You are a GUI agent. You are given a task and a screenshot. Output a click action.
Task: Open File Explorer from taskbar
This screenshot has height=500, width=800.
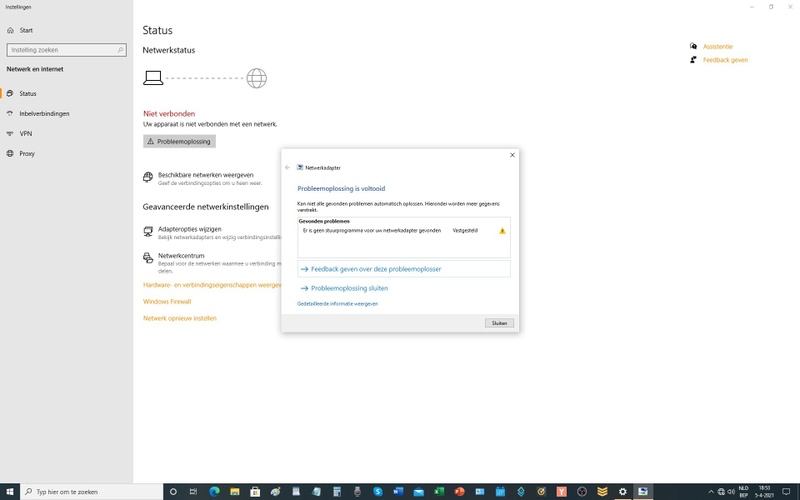click(x=235, y=492)
